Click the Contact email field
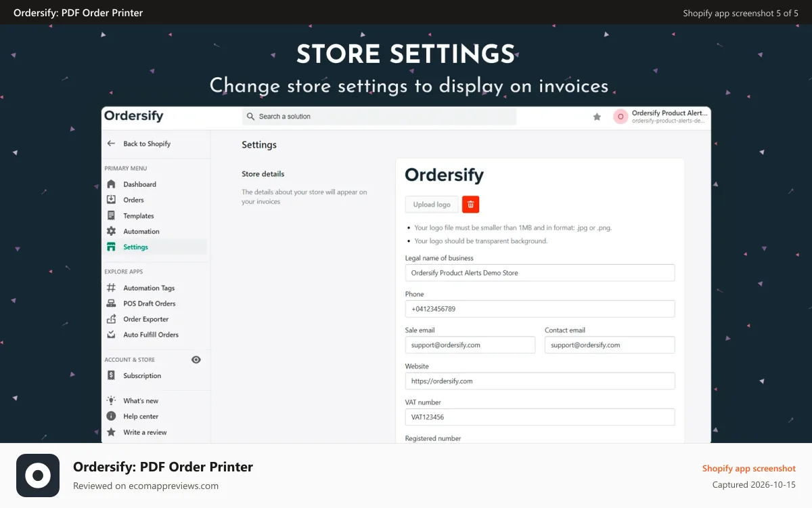812x508 pixels. point(610,345)
